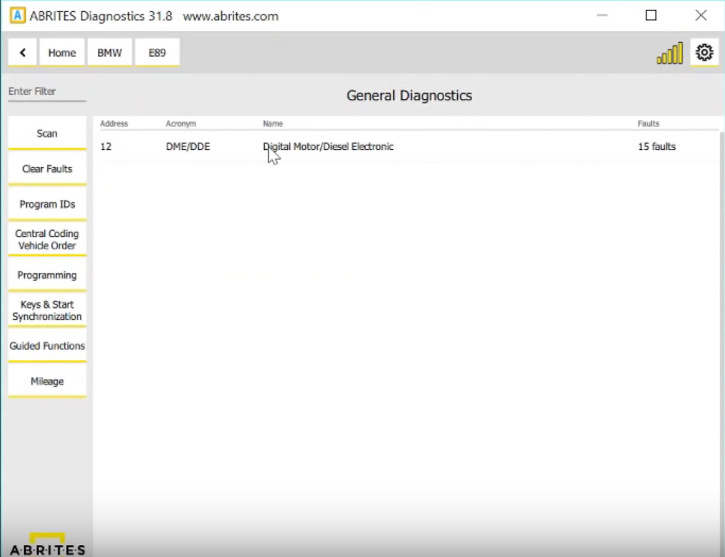The image size is (725, 557).
Task: Open the Programming function
Action: pyautogui.click(x=47, y=275)
